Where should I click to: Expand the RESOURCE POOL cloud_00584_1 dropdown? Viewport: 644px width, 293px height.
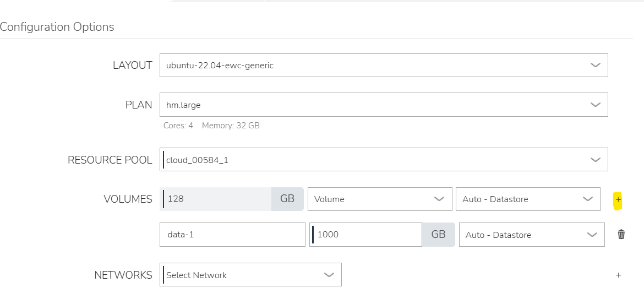(384, 160)
